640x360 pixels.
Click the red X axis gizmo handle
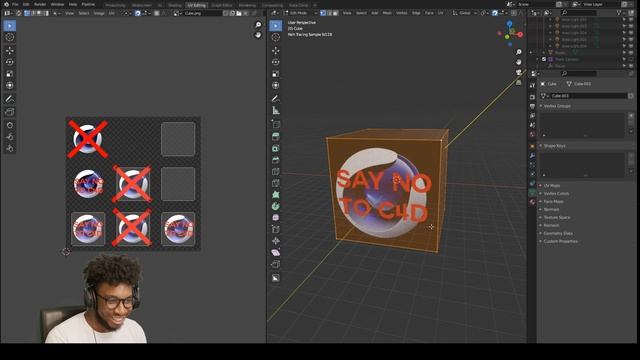coord(520,35)
